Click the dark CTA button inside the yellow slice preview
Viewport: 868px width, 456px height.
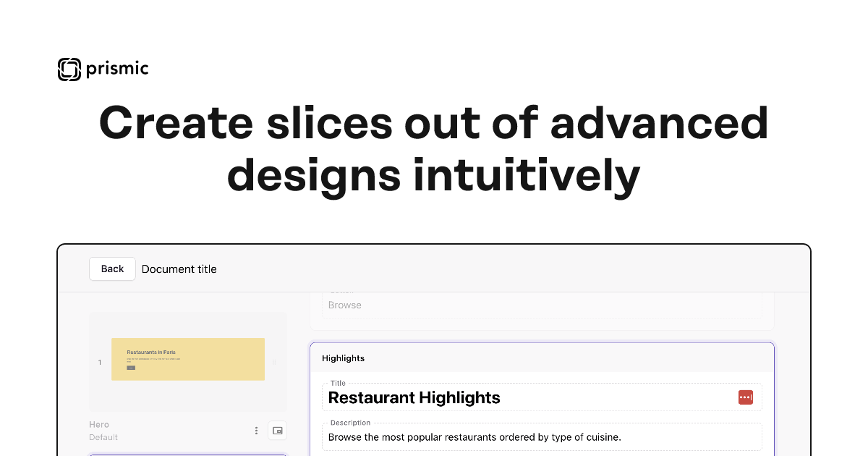(130, 368)
